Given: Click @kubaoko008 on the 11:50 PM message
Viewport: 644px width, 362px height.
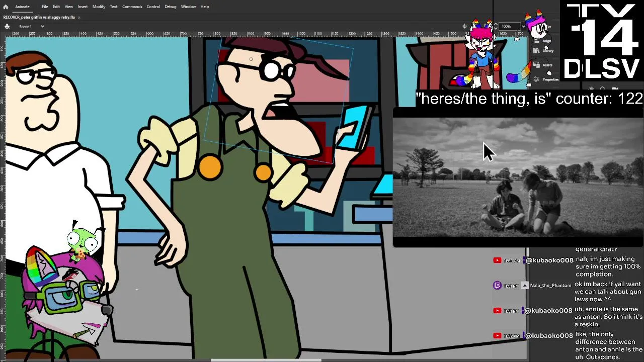Looking at the screenshot, I should [x=549, y=260].
